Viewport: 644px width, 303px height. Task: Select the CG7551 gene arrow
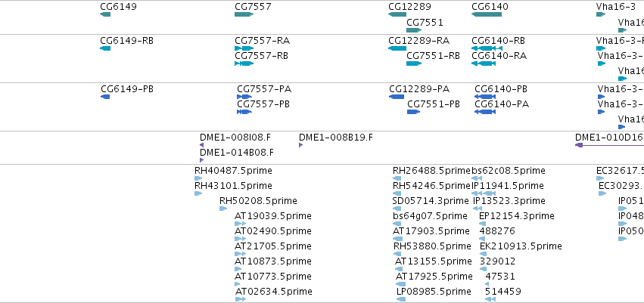pos(414,30)
